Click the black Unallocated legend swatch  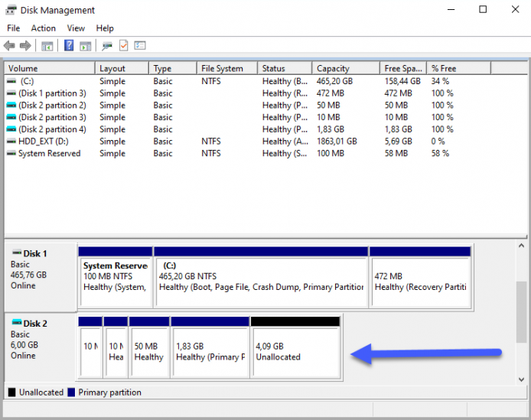click(11, 392)
